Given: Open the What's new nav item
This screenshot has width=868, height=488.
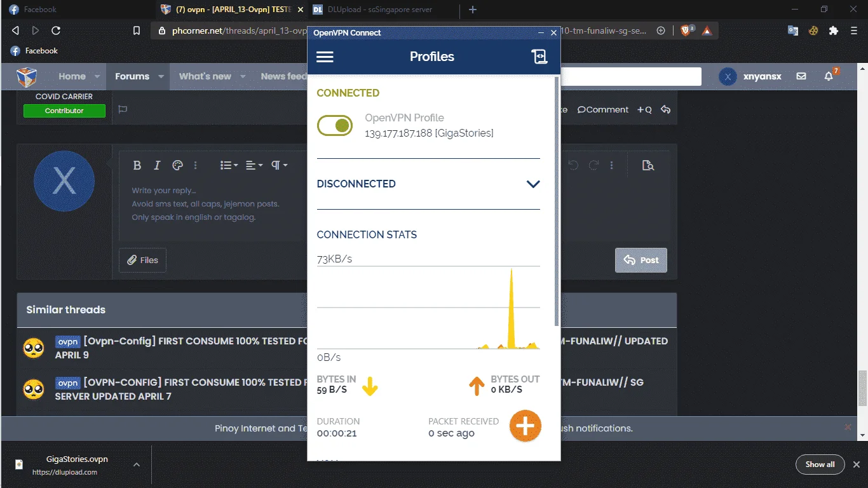Looking at the screenshot, I should pyautogui.click(x=205, y=76).
